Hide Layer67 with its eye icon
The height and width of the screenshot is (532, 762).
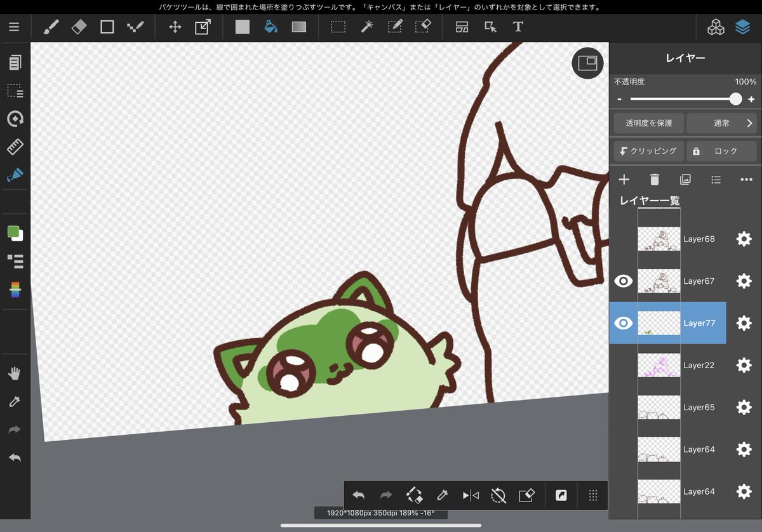click(624, 281)
